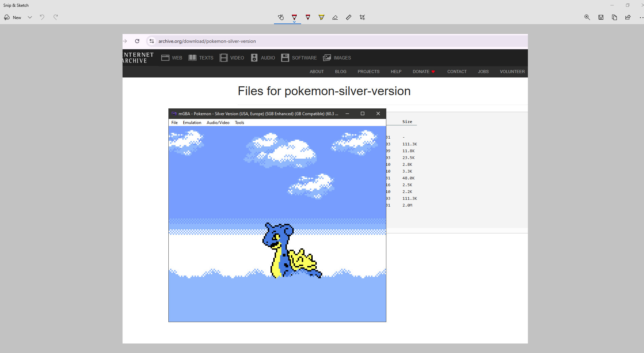
Task: Start a New snip
Action: (13, 17)
